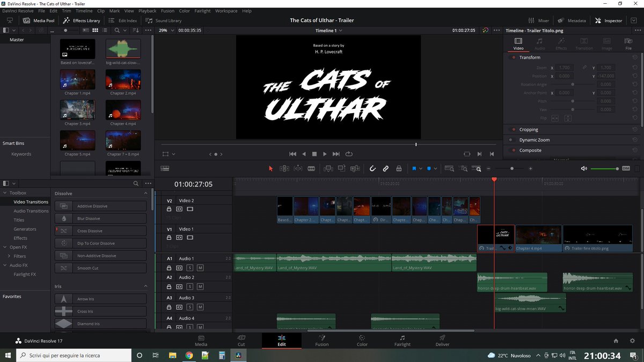Open the flag color dropdown arrow
644x362 pixels.
click(x=421, y=168)
